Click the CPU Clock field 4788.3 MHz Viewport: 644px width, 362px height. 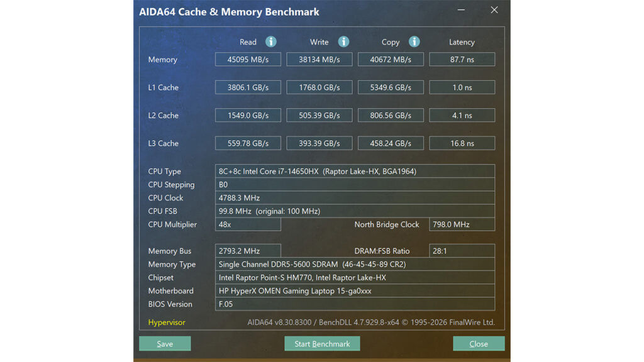(355, 197)
